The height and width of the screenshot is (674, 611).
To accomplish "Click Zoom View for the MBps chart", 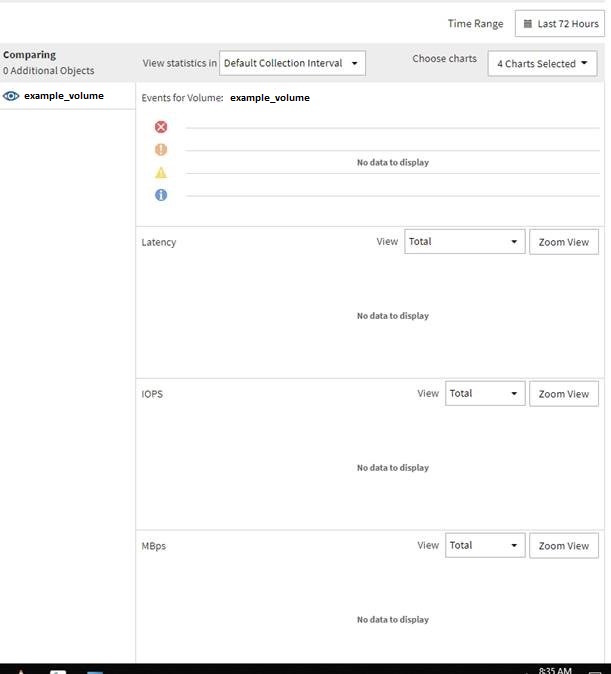I will pyautogui.click(x=563, y=546).
